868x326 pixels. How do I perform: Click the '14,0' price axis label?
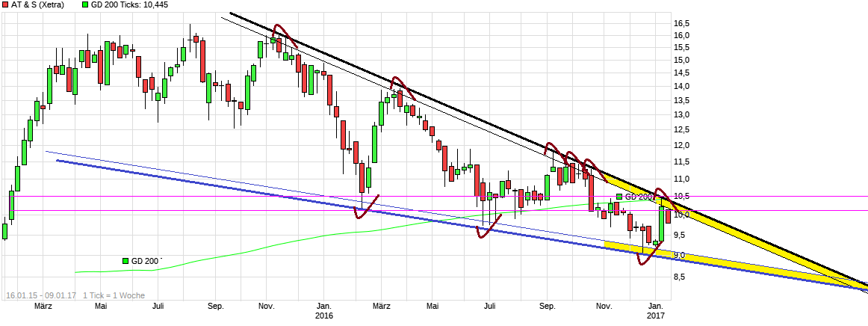681,87
